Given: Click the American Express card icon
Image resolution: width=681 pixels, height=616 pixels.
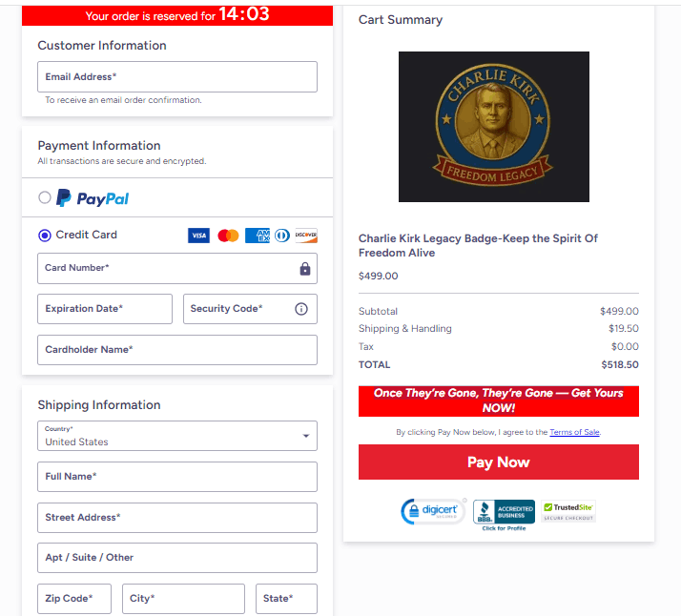Looking at the screenshot, I should point(258,236).
